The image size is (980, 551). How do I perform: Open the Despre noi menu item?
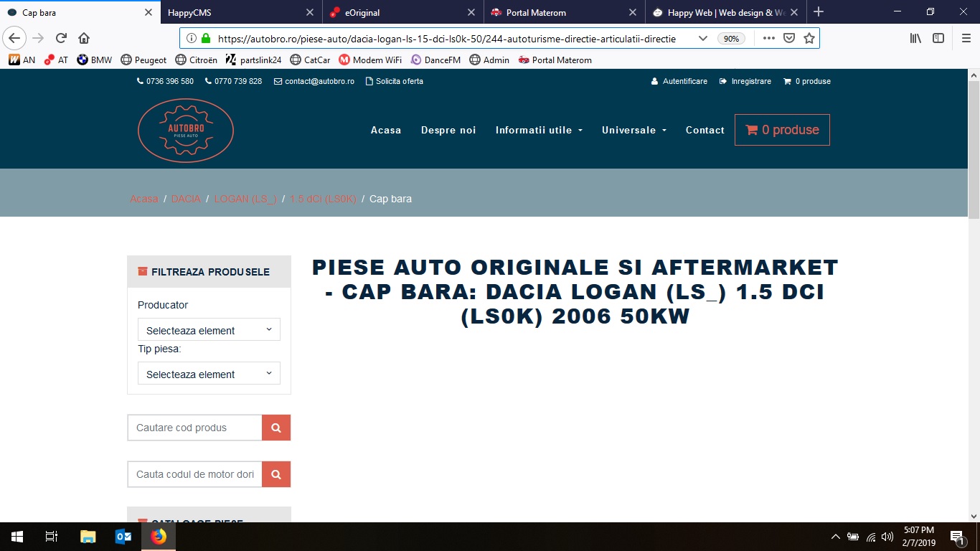448,130
